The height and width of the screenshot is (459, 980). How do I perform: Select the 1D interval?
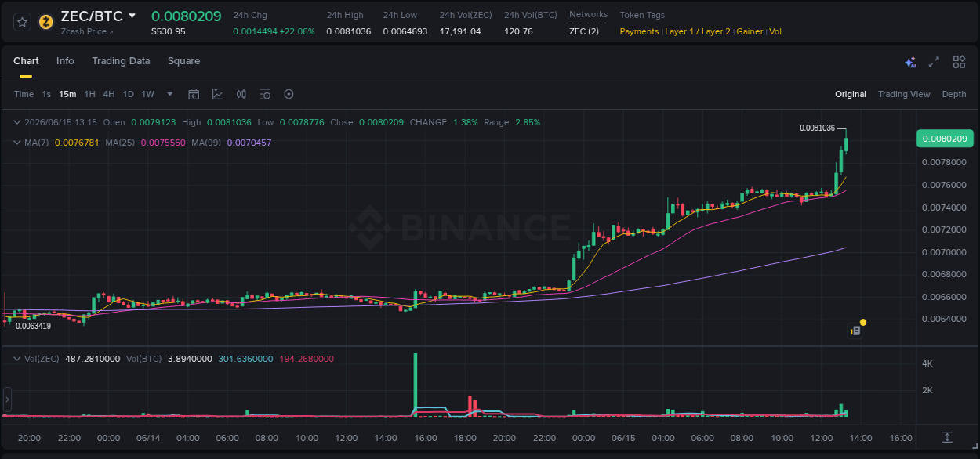coord(128,94)
